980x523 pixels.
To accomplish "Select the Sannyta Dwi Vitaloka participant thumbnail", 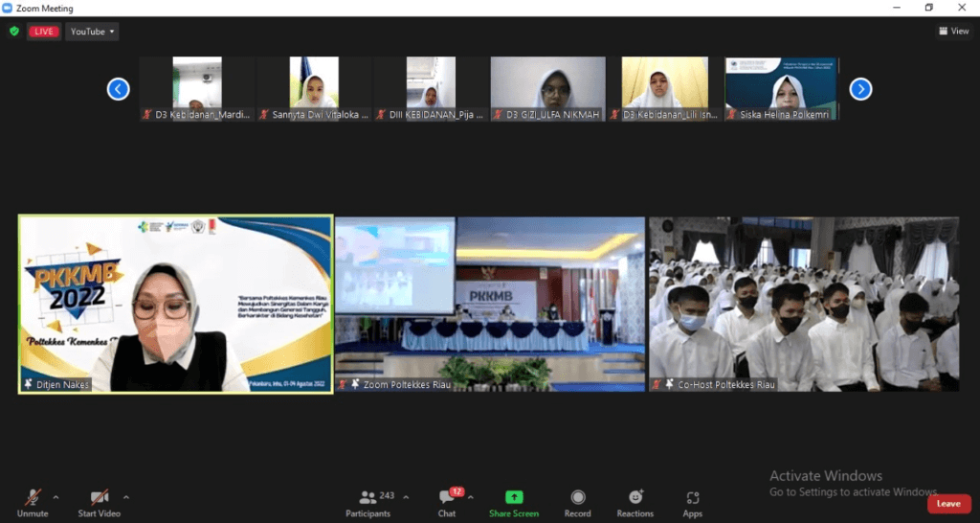I will point(314,88).
